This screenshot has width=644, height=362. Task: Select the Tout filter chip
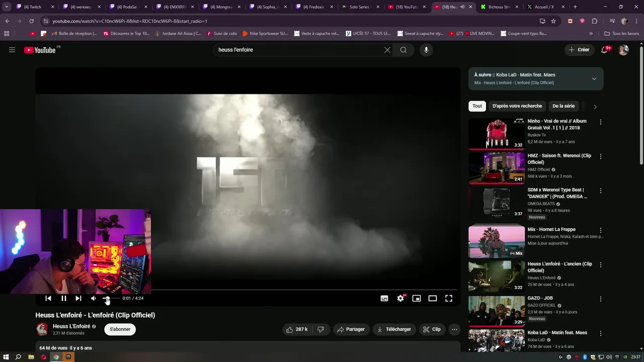click(477, 106)
